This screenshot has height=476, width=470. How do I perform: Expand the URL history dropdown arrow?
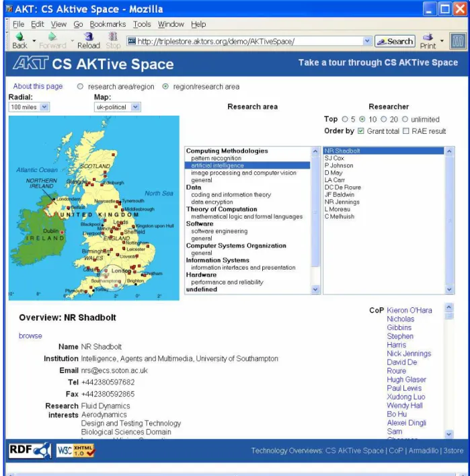pos(367,41)
